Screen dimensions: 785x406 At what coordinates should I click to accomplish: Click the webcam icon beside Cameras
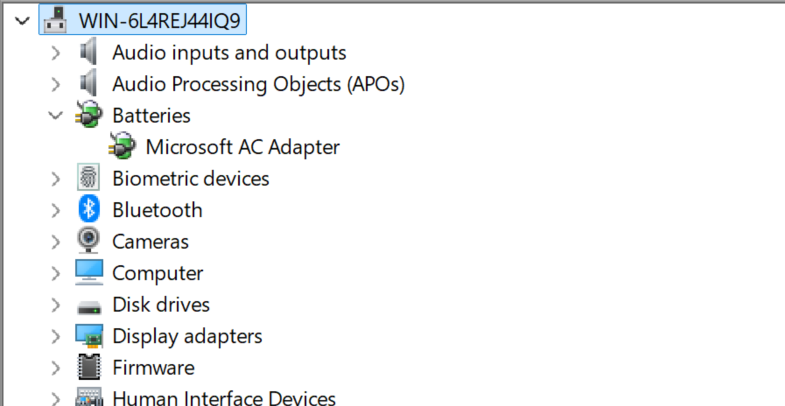click(89, 241)
